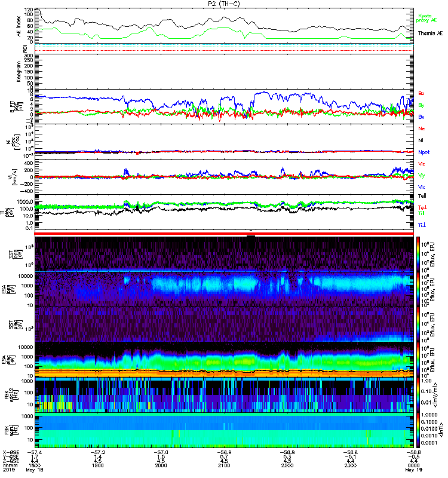Click the <|mV/m|> color bar for FBK edc12
The height and width of the screenshot is (478, 448).
tap(418, 395)
